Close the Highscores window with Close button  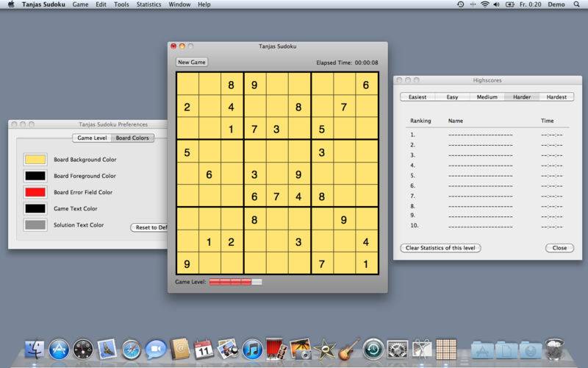click(x=559, y=248)
